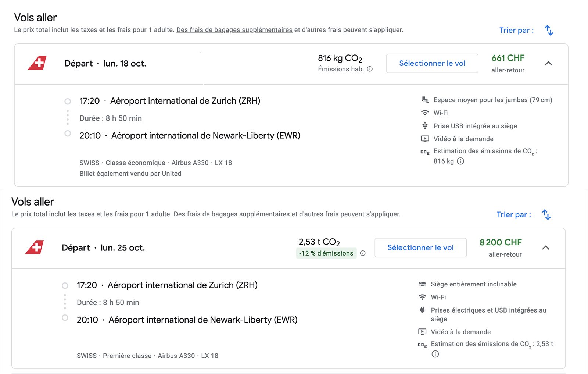Click 'Billet également vendu par United' text
This screenshot has width=588, height=374.
click(x=130, y=174)
